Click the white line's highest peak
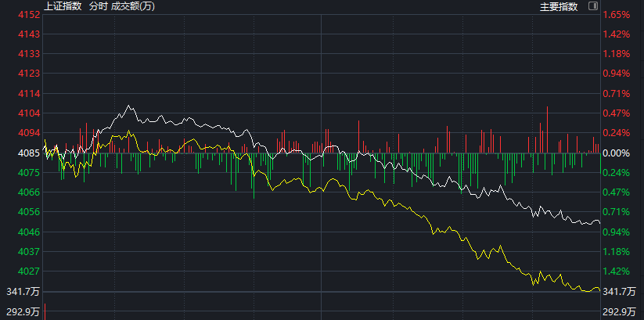Viewport: 644px width, 320px height. (x=128, y=105)
